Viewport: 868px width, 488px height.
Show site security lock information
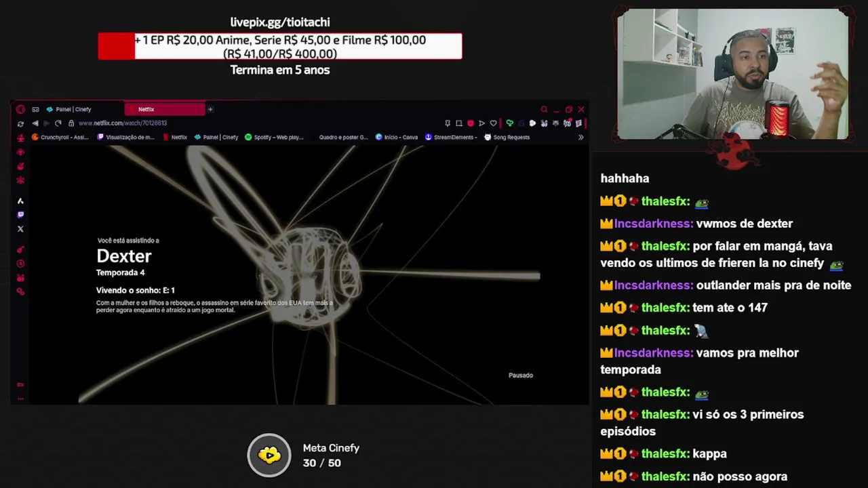pos(71,123)
